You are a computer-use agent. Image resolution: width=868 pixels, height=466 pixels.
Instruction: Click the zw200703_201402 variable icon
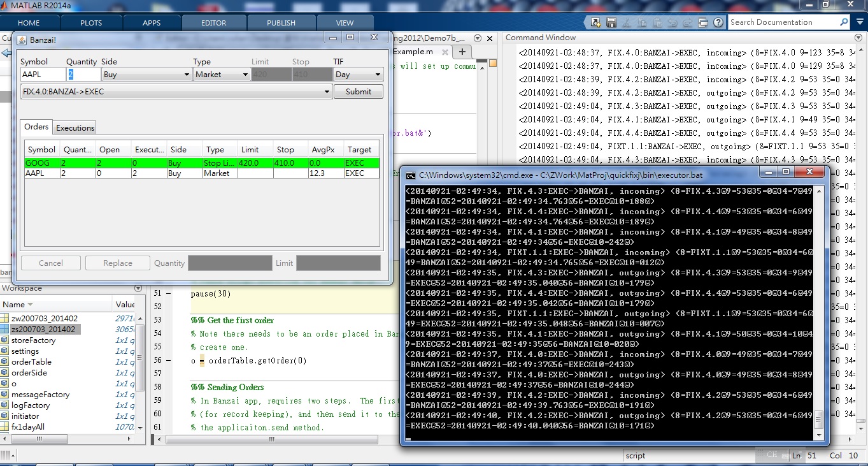tap(5, 318)
